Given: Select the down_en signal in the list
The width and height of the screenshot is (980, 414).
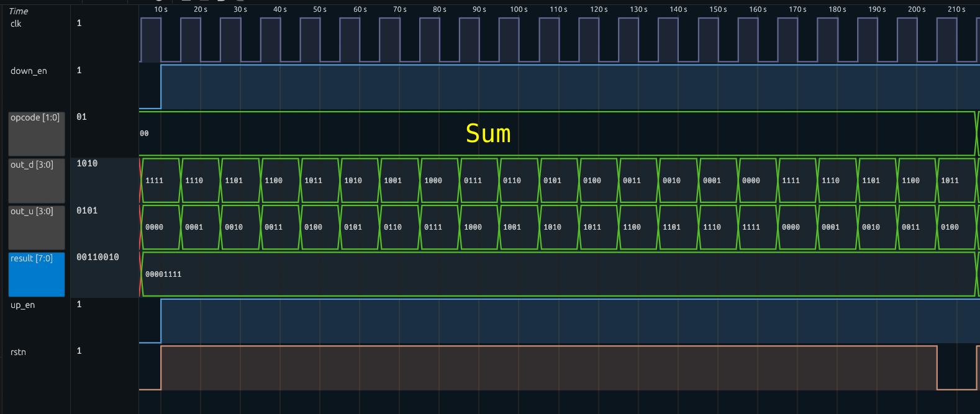Looking at the screenshot, I should click(x=29, y=71).
